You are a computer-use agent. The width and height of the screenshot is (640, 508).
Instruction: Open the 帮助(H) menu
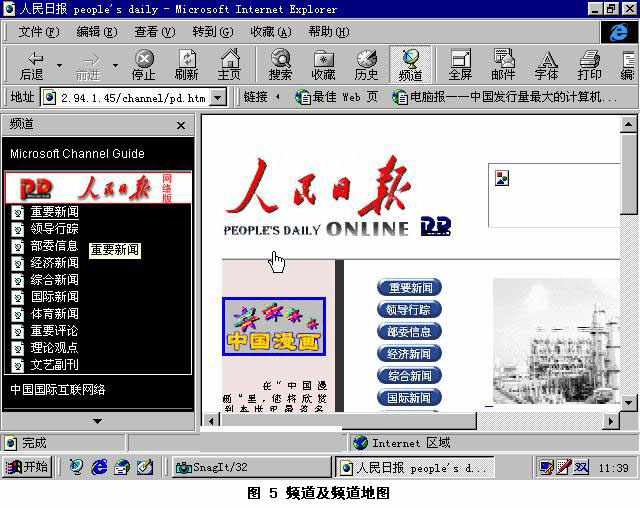click(x=329, y=32)
